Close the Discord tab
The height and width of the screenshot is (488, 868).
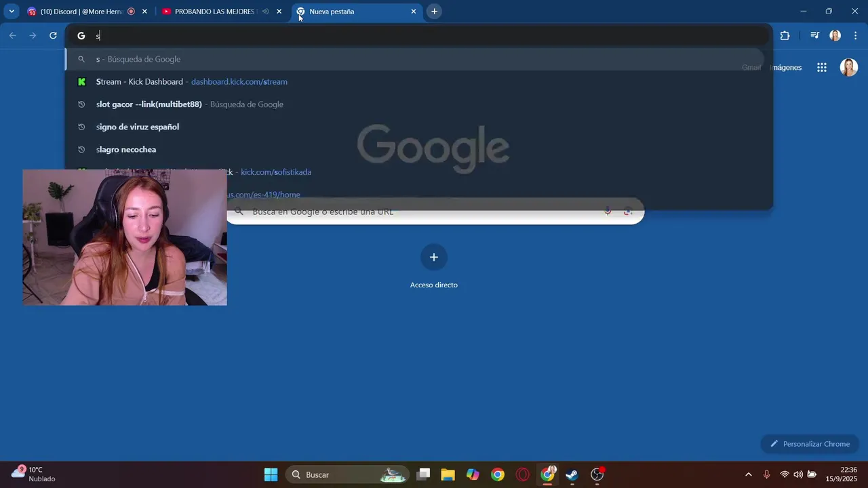[x=144, y=12]
